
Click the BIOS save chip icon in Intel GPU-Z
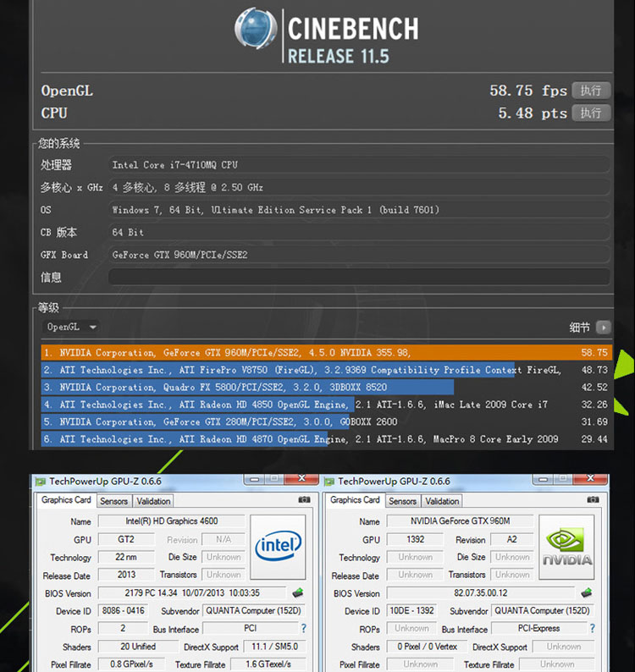(x=297, y=593)
